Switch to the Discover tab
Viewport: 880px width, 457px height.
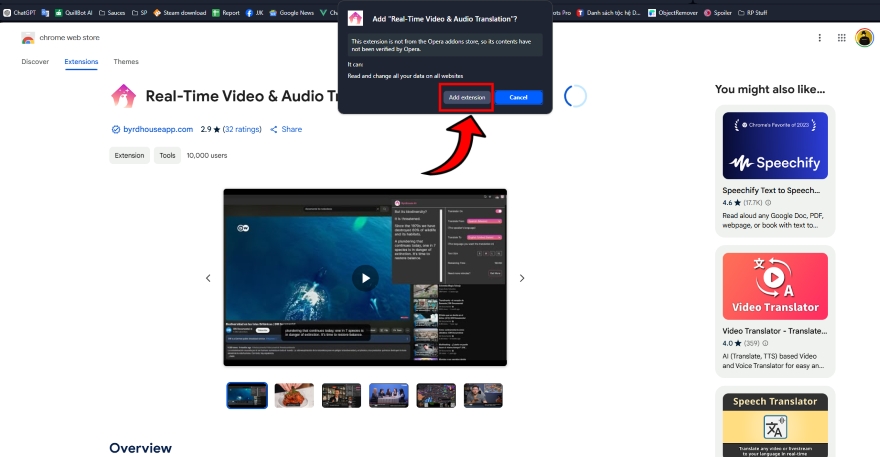click(x=35, y=62)
